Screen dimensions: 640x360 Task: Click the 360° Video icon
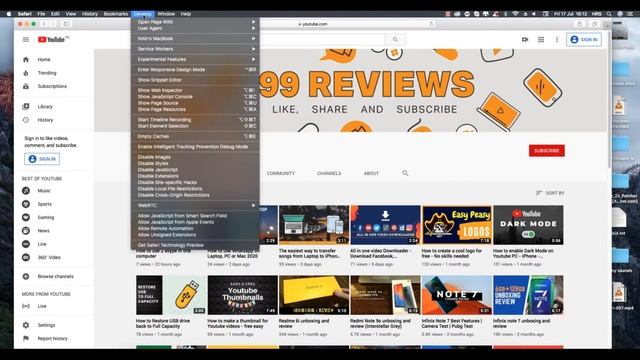pos(26,258)
